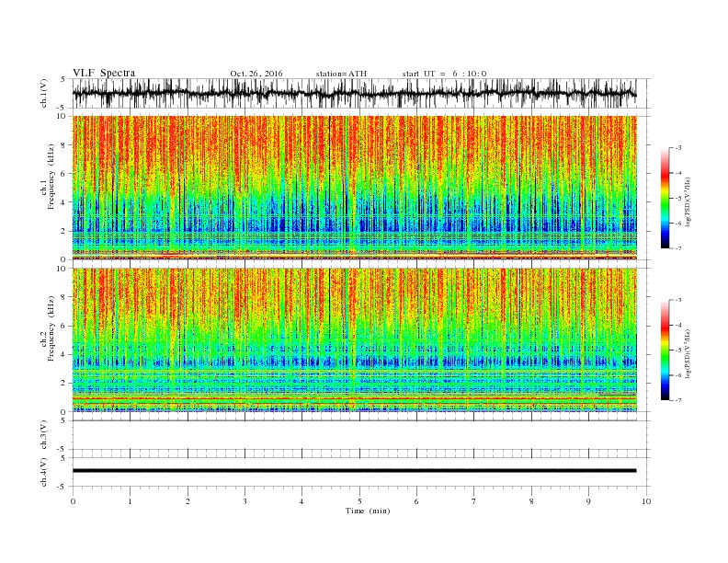
Task: Click the "VLF Spectra" plot title
Action: tap(104, 73)
